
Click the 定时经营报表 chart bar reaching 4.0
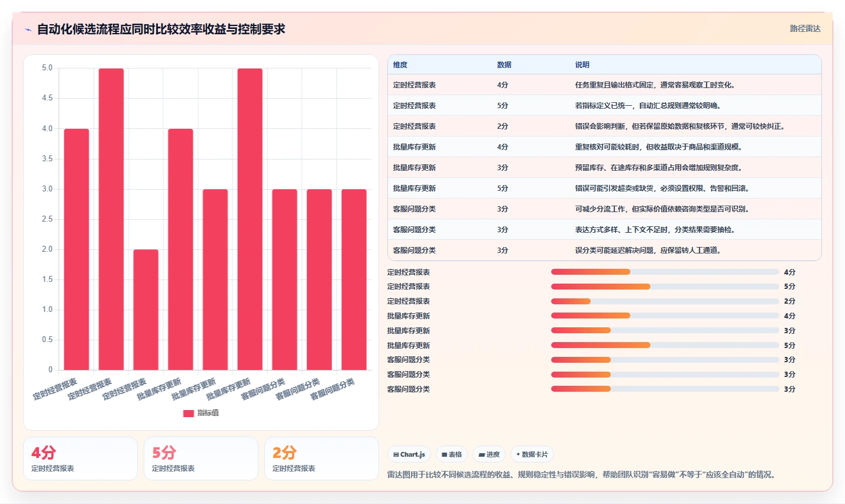coord(76,249)
